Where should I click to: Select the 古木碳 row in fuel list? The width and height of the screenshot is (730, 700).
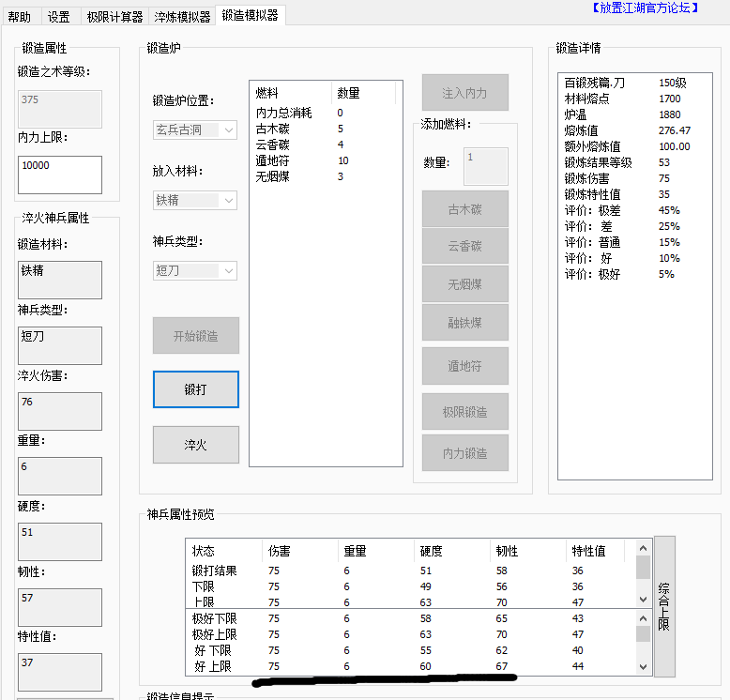pyautogui.click(x=326, y=129)
